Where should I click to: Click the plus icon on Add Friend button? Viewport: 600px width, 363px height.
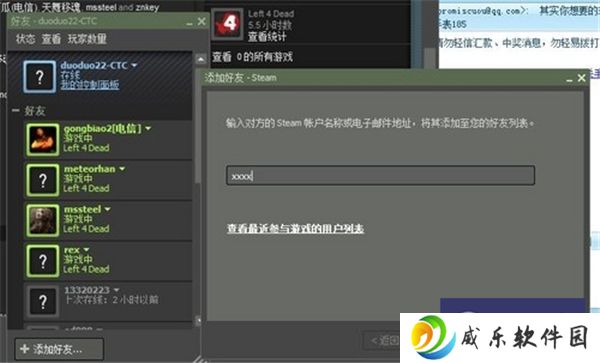(24, 349)
